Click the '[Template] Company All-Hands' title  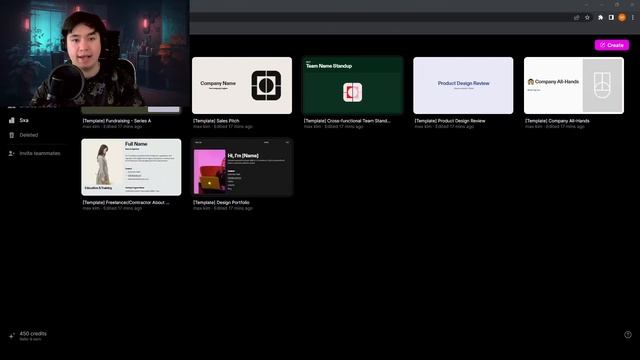(557, 121)
